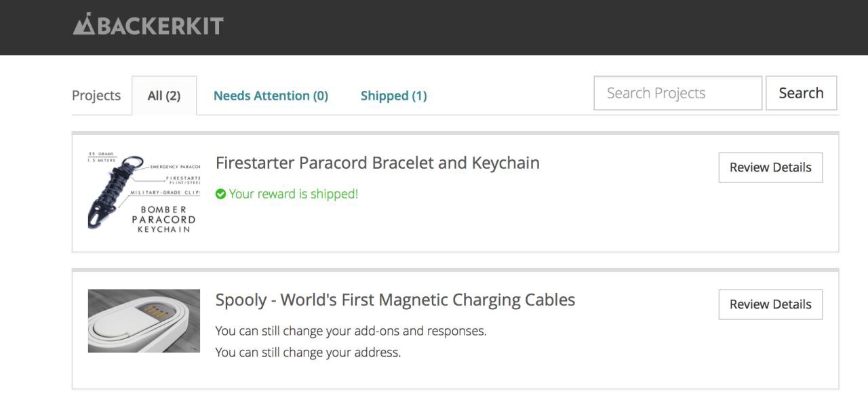Click the 'change your add-ons and responses' text
This screenshot has height=417, width=868.
(x=351, y=331)
